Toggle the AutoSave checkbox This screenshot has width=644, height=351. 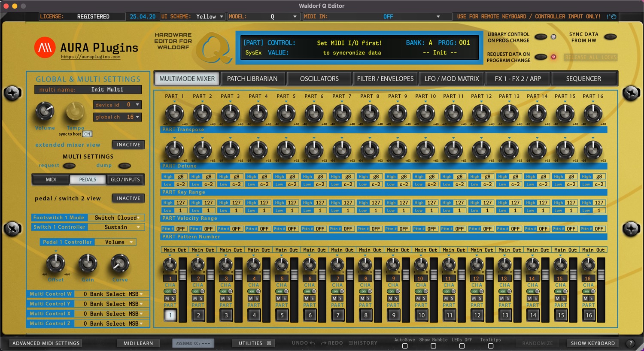(405, 346)
